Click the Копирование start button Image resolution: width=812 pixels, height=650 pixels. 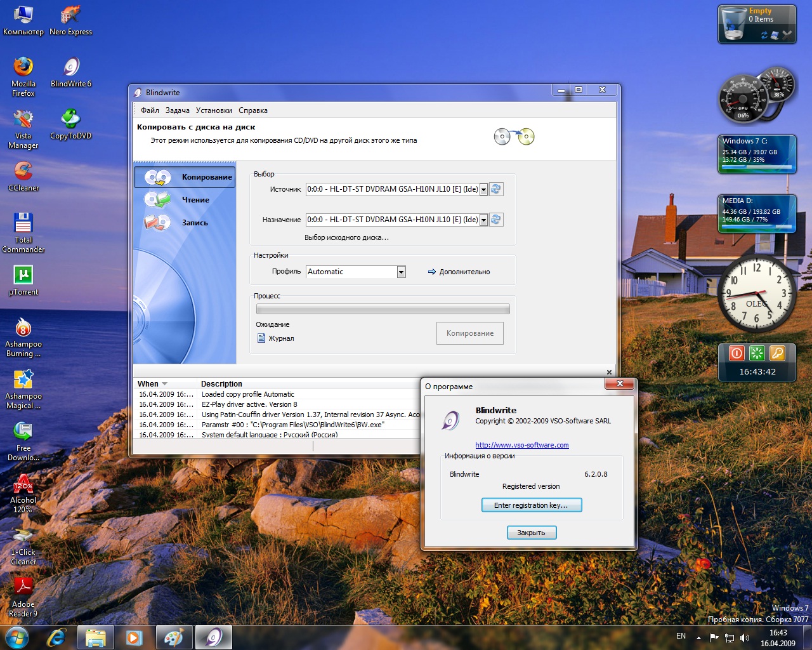pos(470,333)
